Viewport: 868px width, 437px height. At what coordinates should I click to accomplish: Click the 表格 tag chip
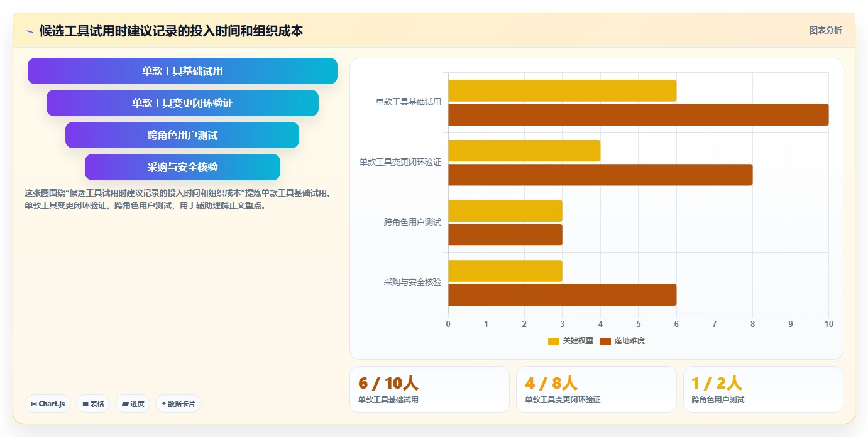tap(93, 404)
